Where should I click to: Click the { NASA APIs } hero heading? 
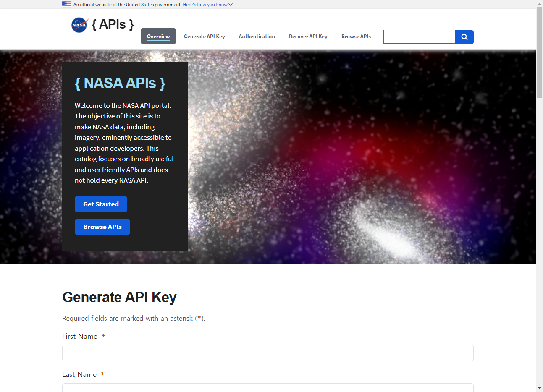coord(120,83)
